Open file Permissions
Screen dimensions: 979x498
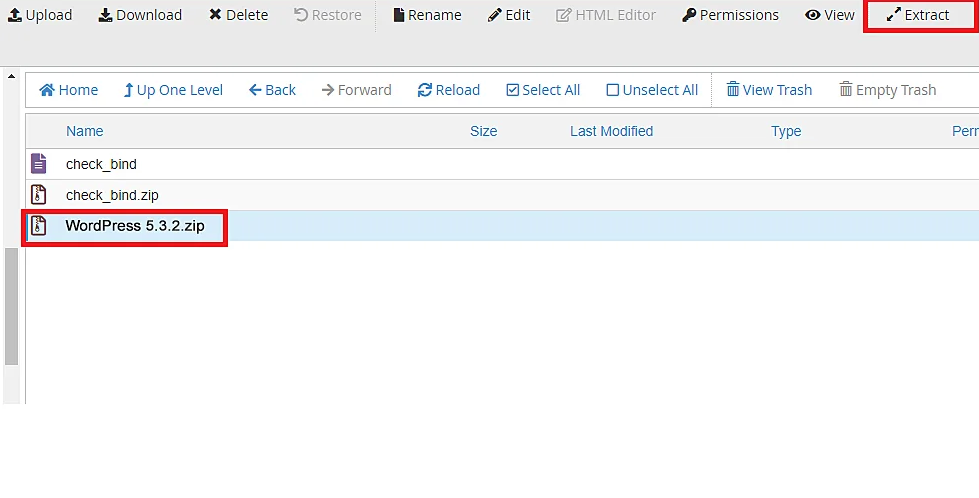pos(730,15)
